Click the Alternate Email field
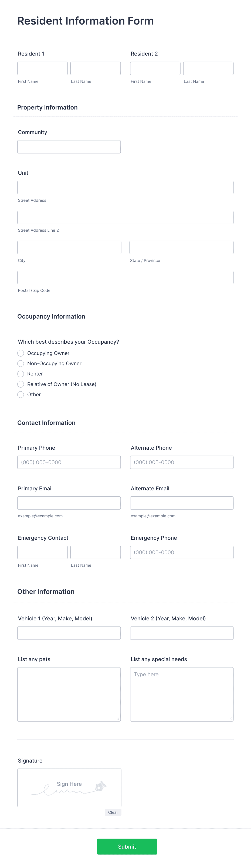Image resolution: width=251 pixels, height=868 pixels. point(181,503)
